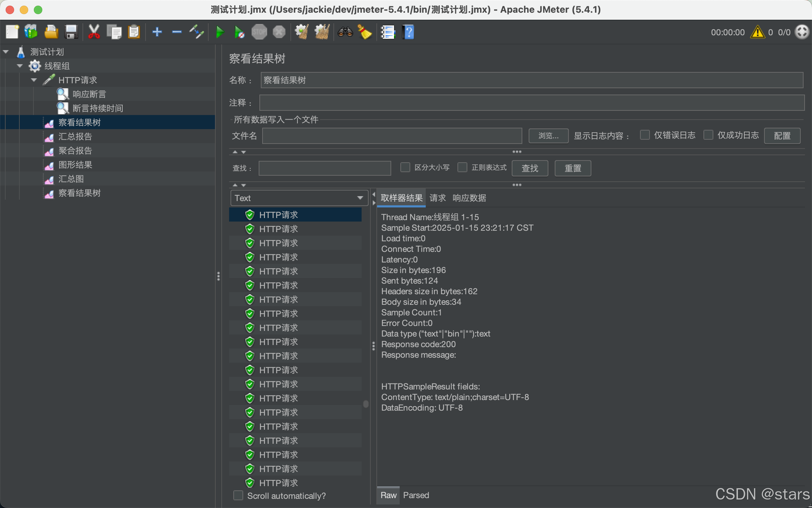This screenshot has height=508, width=812.
Task: Click the results list split divider handle
Action: tap(374, 346)
